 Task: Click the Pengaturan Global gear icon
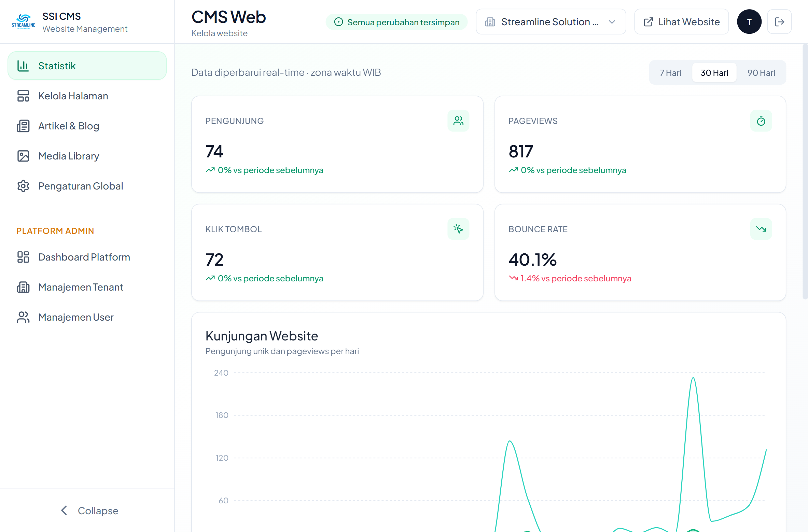coord(23,186)
